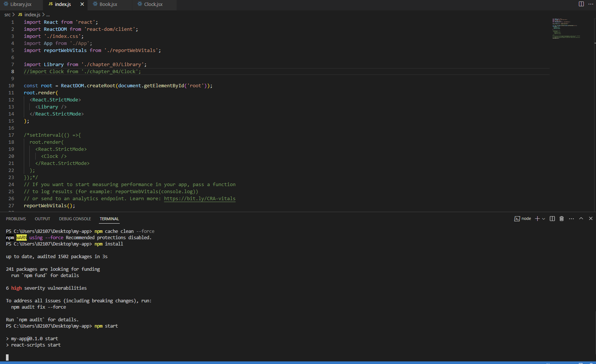
Task: Split the editor to the right
Action: 581,4
